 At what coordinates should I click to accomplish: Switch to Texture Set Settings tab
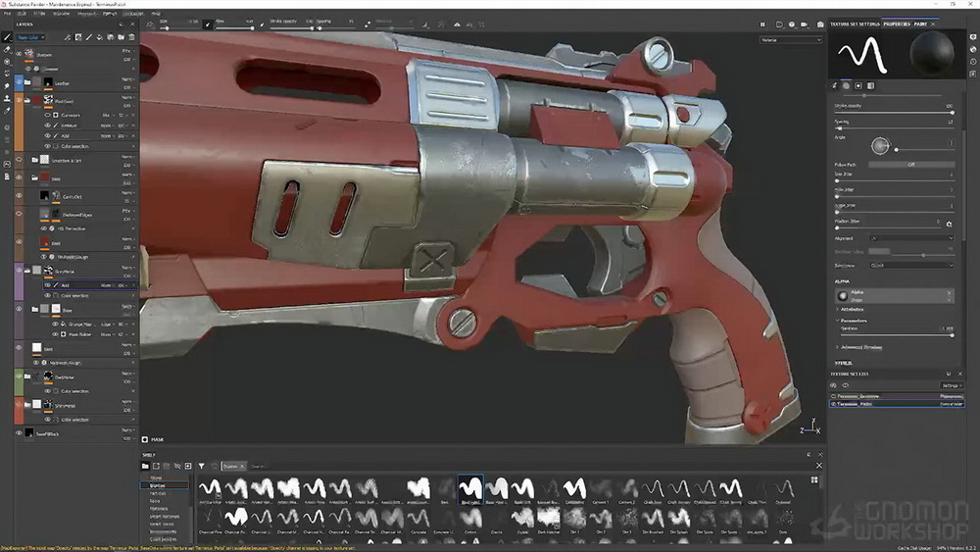tap(855, 25)
